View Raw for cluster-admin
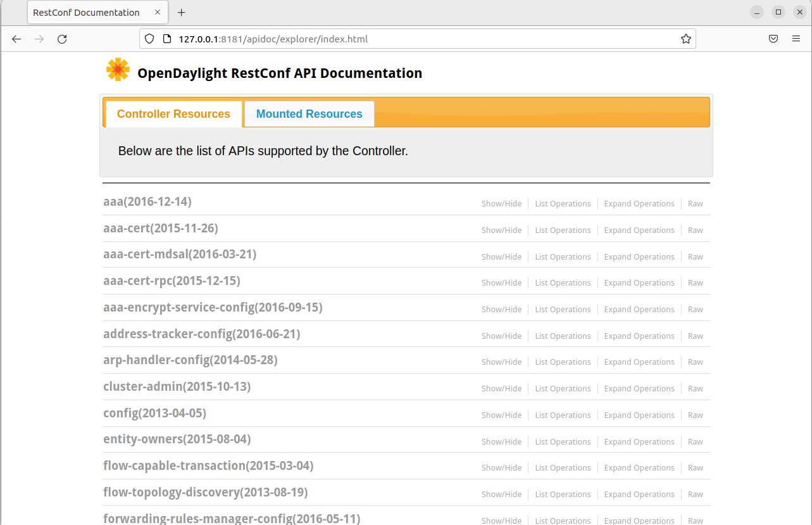The image size is (812, 525). pyautogui.click(x=696, y=389)
